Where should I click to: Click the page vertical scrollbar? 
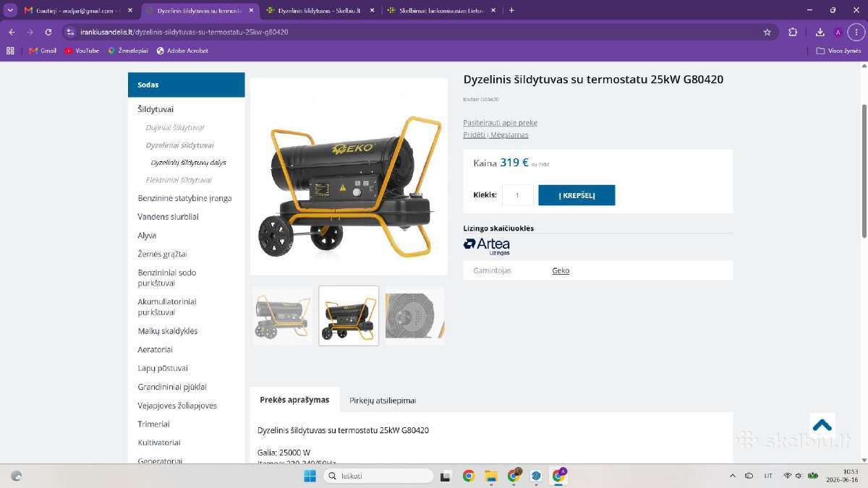pos(864,170)
